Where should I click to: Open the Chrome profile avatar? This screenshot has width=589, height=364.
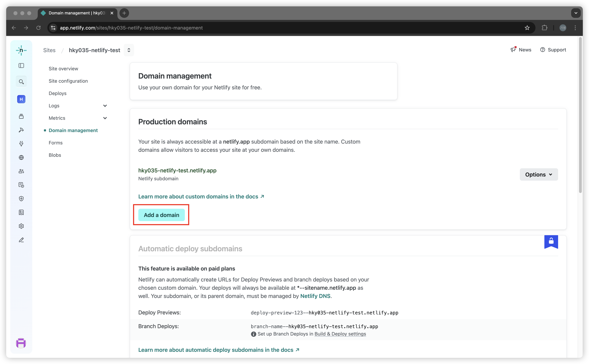[563, 28]
